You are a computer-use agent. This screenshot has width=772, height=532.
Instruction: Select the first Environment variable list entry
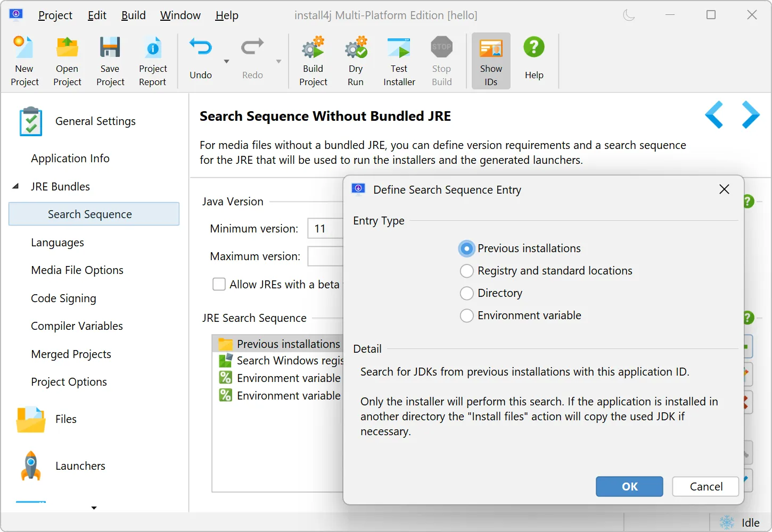pos(278,378)
